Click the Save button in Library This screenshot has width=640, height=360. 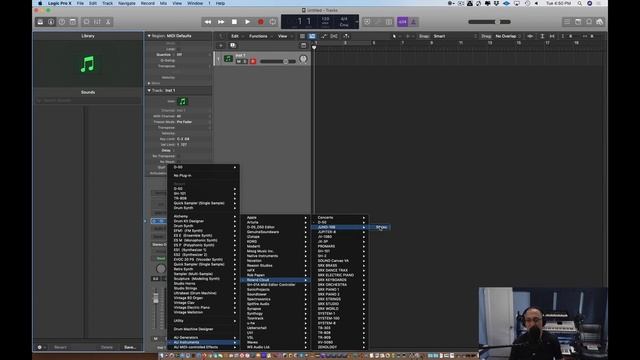click(130, 347)
